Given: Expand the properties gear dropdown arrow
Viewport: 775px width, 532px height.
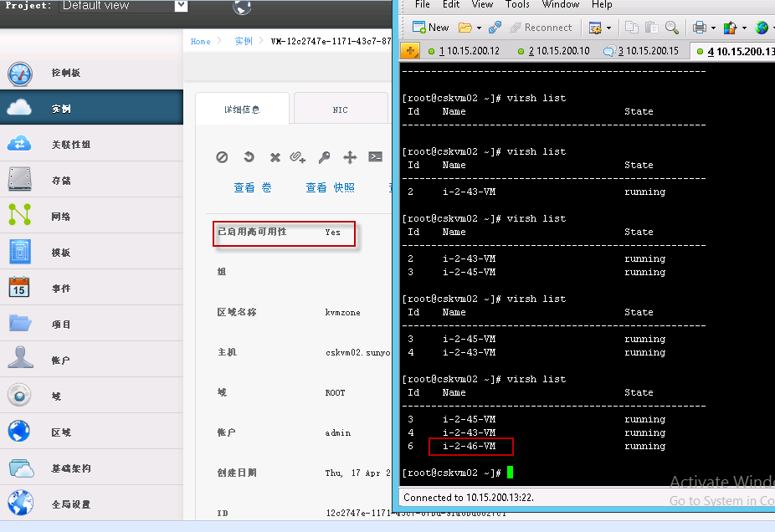Looking at the screenshot, I should tap(608, 28).
